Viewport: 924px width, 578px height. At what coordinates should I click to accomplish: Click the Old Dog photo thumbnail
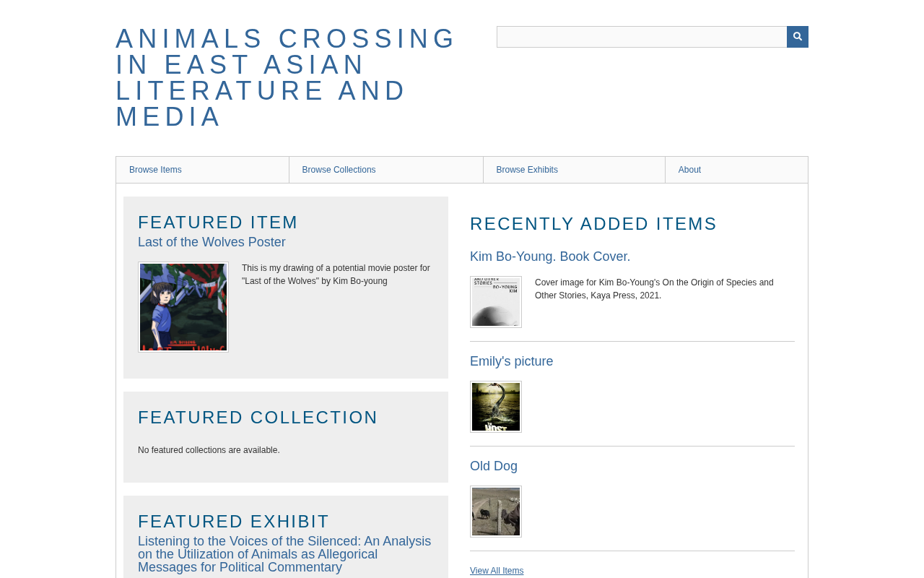pyautogui.click(x=496, y=512)
